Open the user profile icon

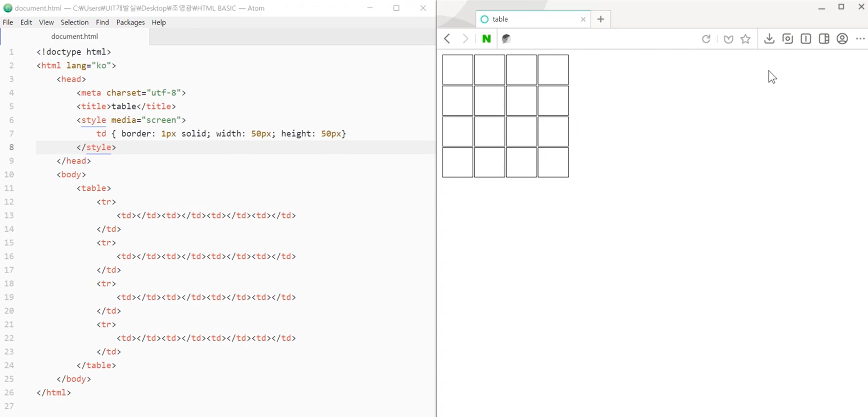coord(842,39)
